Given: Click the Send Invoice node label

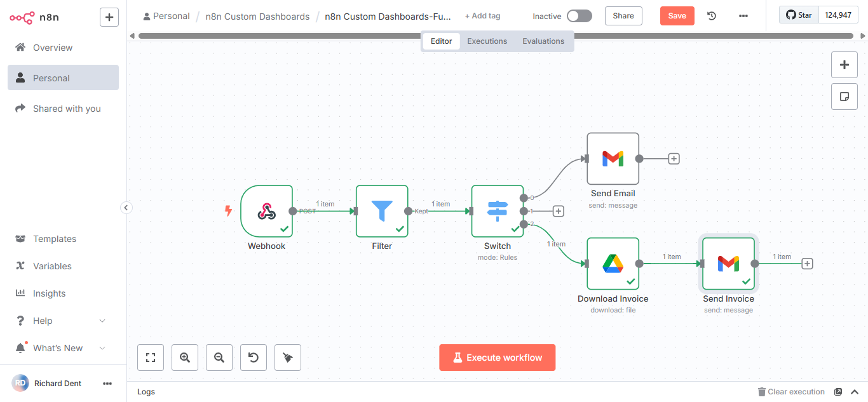Looking at the screenshot, I should coord(728,298).
